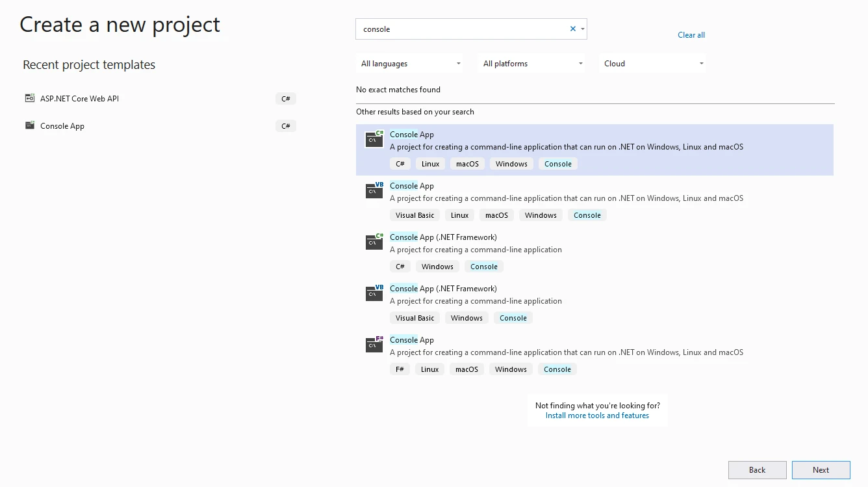
Task: Click the F# Console App template icon
Action: (374, 344)
